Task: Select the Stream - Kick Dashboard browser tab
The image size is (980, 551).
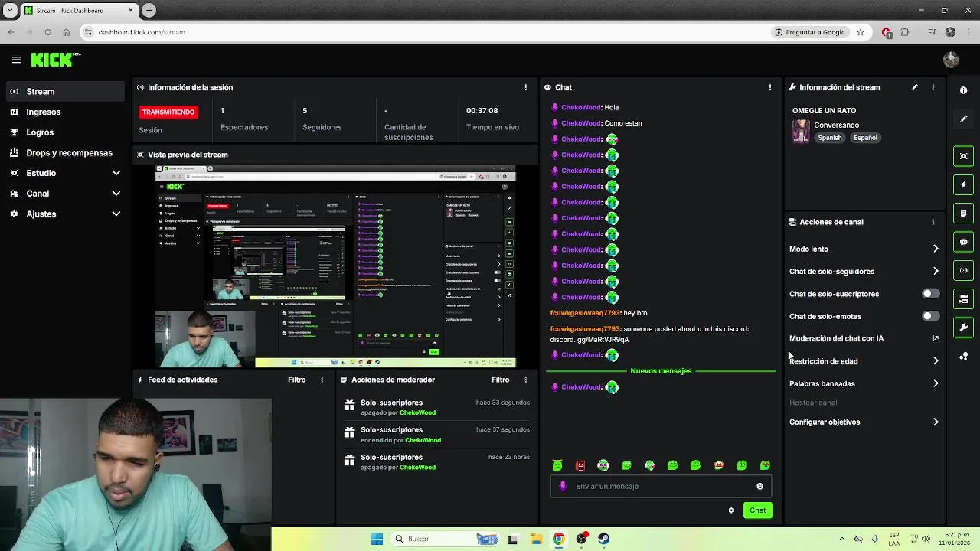Action: pyautogui.click(x=79, y=11)
